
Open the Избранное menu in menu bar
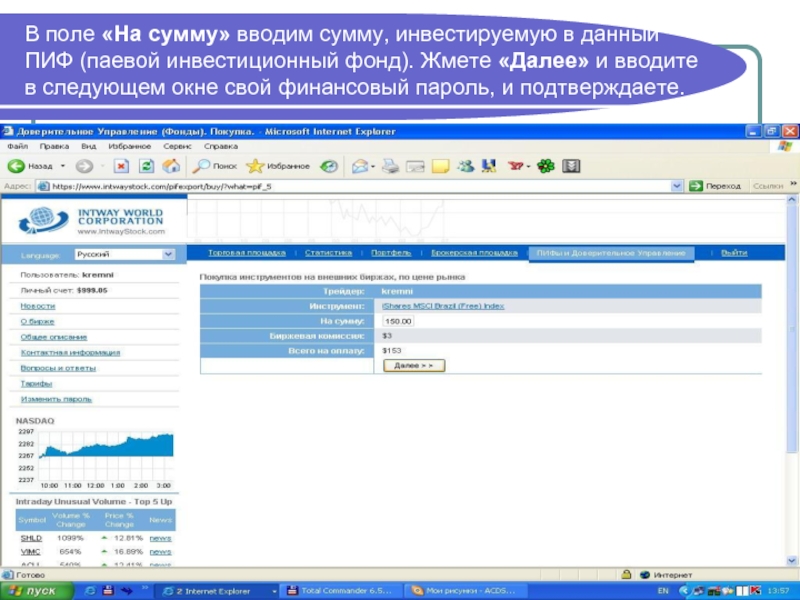point(120,146)
